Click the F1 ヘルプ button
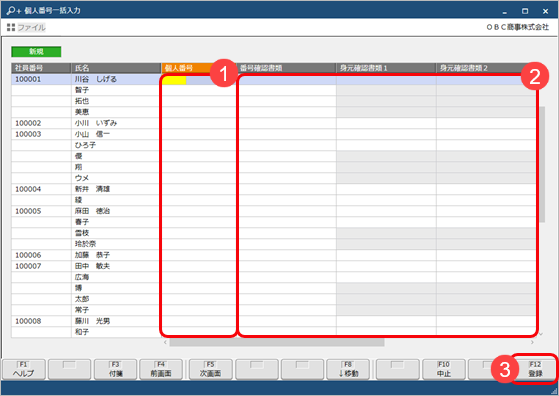The image size is (559, 396). (24, 369)
